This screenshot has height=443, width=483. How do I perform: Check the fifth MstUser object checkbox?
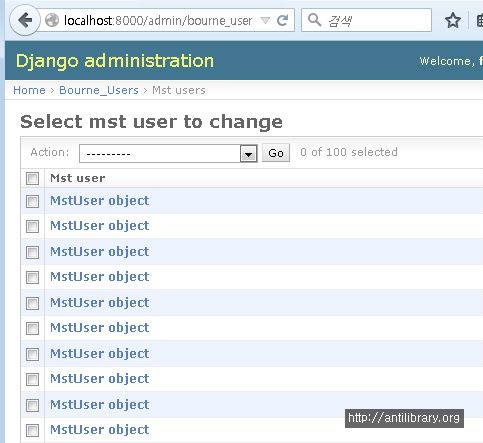32,303
